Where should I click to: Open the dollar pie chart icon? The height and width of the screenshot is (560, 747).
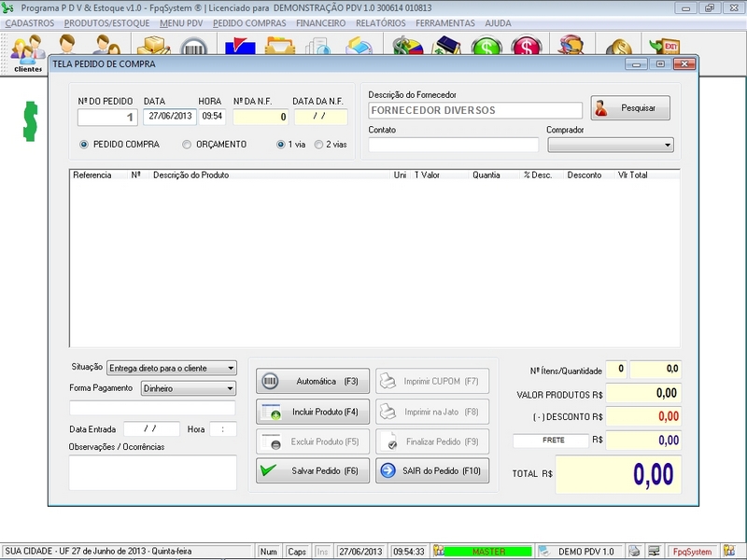pos(408,46)
